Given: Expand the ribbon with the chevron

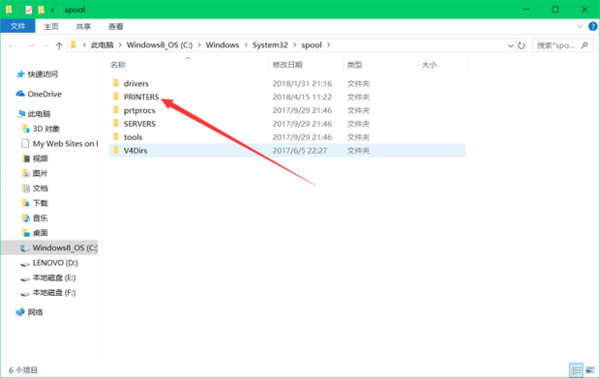Looking at the screenshot, I should 580,26.
